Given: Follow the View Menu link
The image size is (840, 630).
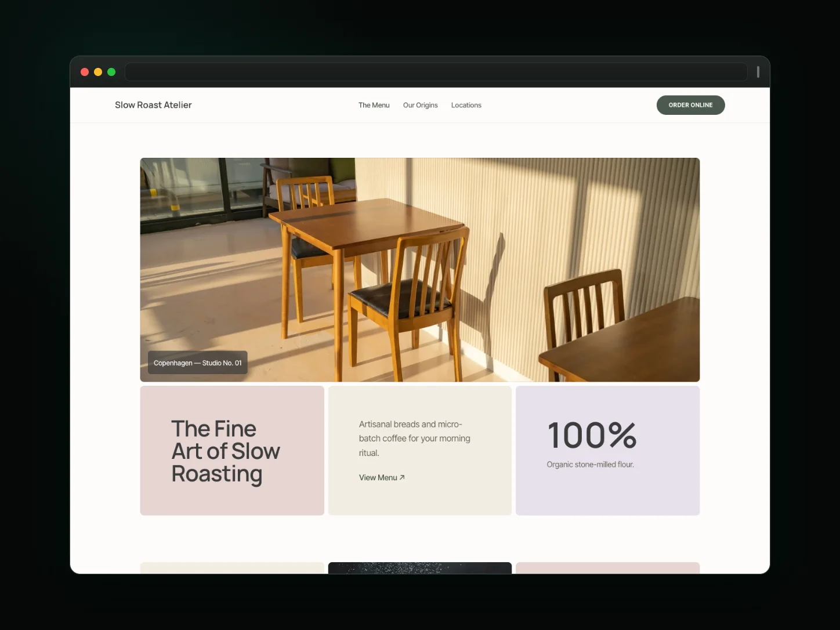Looking at the screenshot, I should tap(382, 477).
